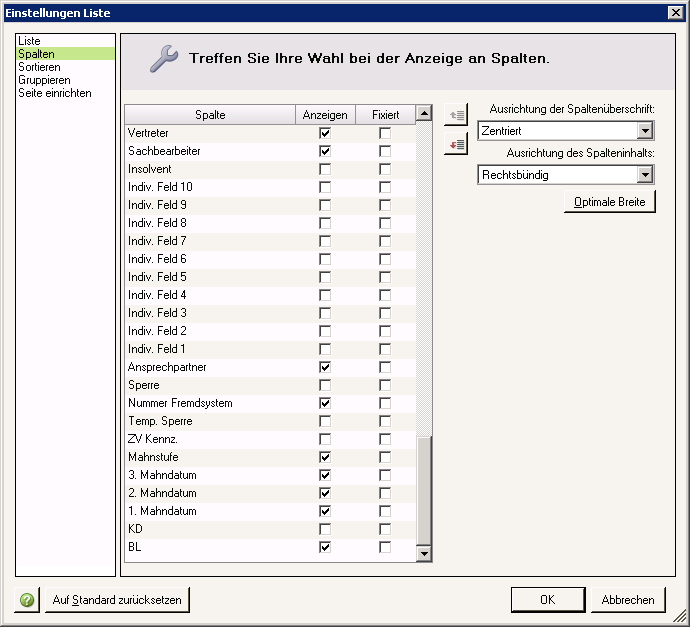
Task: Cancel with the Abbrechen button
Action: (x=628, y=600)
